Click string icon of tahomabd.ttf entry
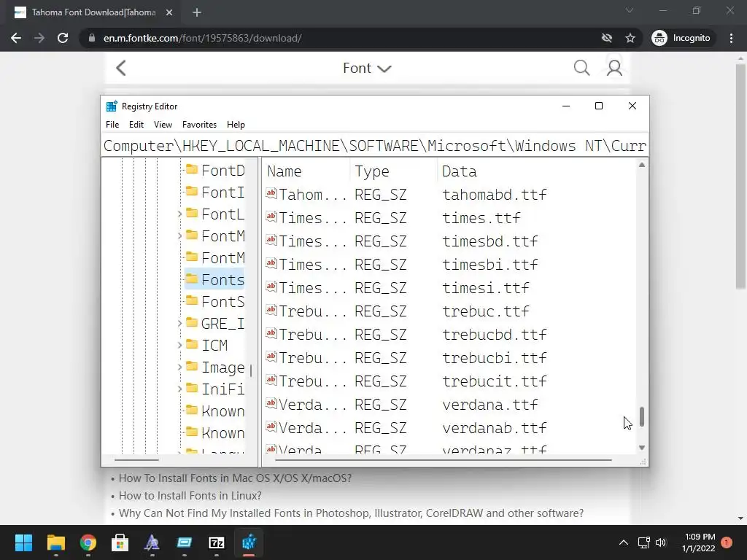 point(271,193)
